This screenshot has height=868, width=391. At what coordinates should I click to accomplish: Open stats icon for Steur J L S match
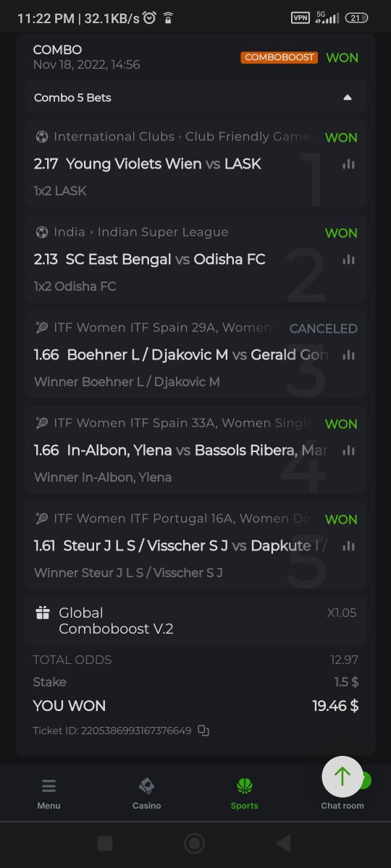pyautogui.click(x=349, y=546)
